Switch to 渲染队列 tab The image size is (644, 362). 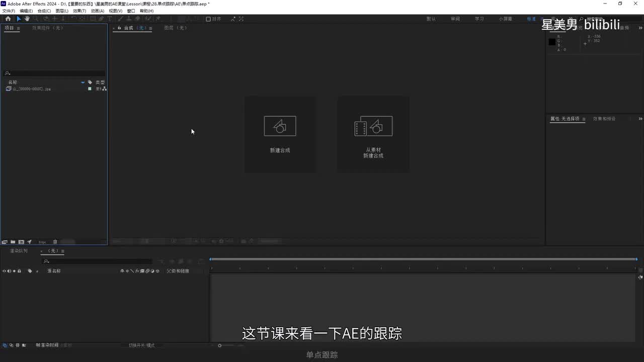(x=19, y=251)
